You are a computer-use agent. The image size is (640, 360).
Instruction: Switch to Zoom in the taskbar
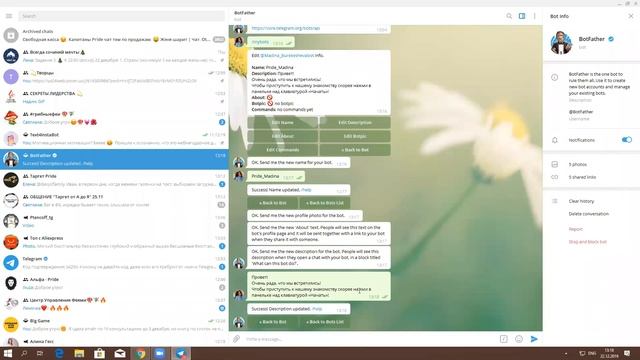point(160,353)
